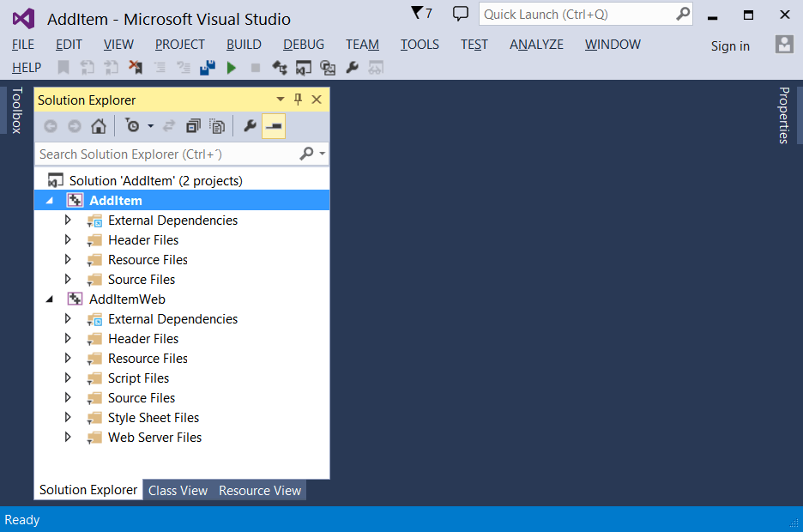Open the collapsed Toolbox side tab
The image size is (803, 532).
click(x=17, y=110)
